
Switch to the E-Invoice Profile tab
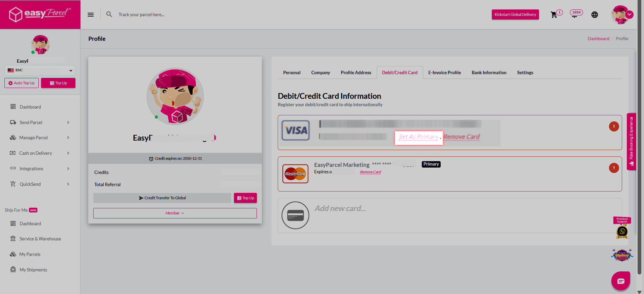click(444, 72)
